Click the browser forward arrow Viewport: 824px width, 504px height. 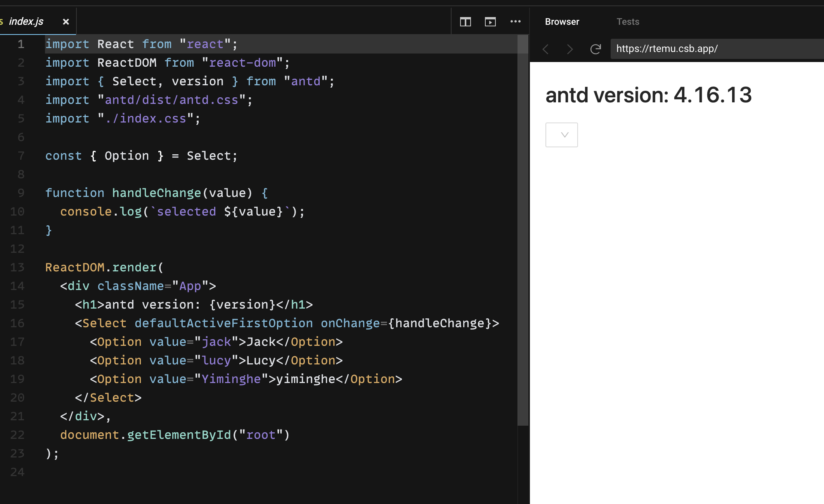[570, 49]
